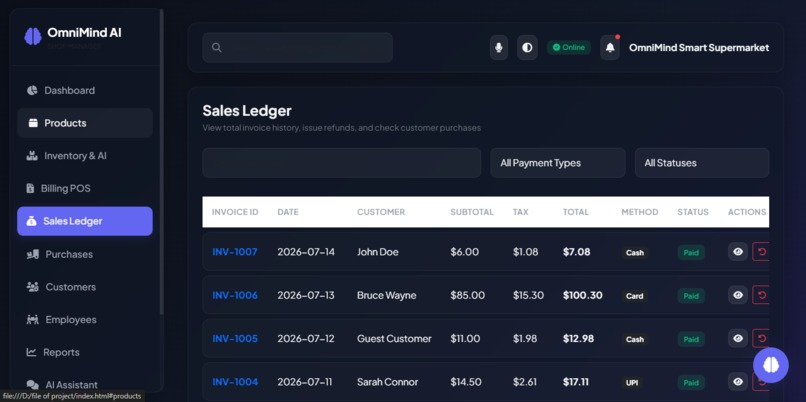
Task: Open Reports section
Action: pyautogui.click(x=85, y=353)
